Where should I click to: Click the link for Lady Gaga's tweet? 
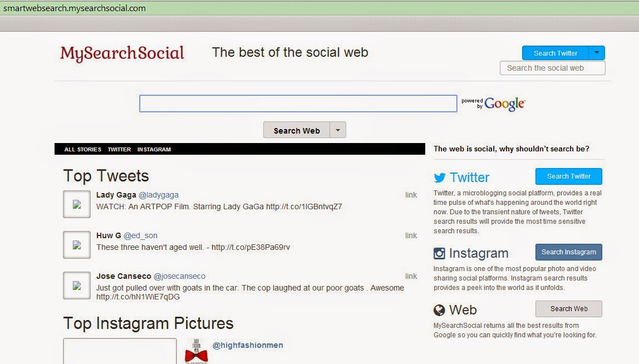coord(411,195)
